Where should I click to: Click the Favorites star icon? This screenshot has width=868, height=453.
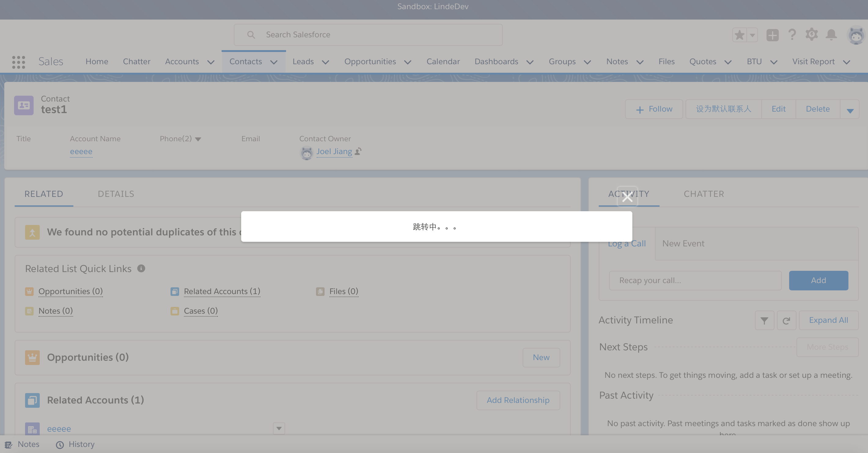coord(739,35)
